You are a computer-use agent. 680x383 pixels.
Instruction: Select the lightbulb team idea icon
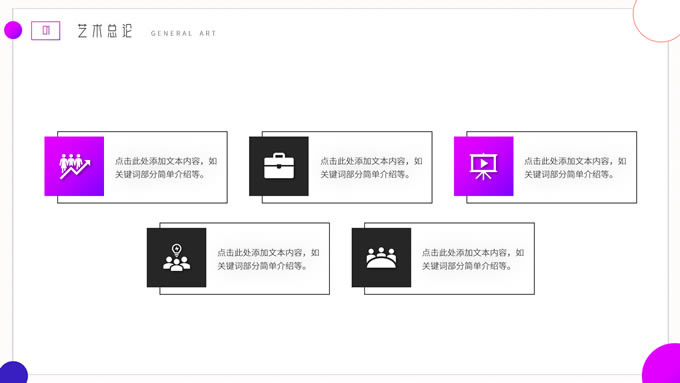point(177,258)
